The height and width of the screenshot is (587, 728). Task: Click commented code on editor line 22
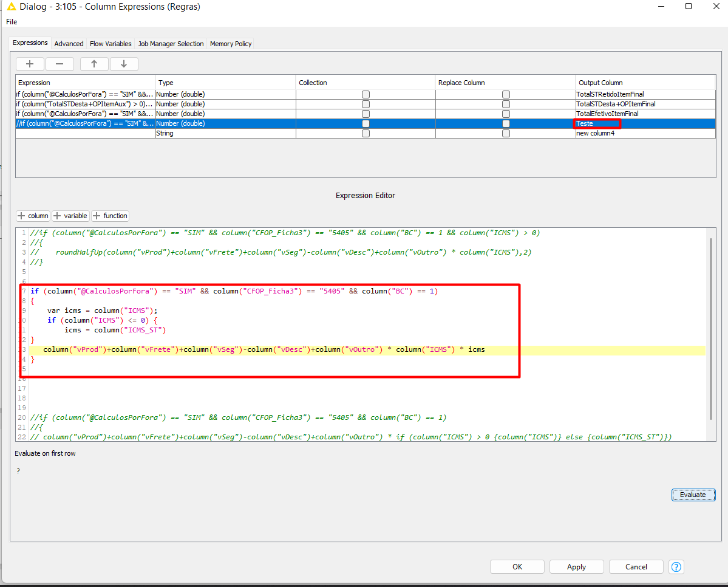(350, 437)
